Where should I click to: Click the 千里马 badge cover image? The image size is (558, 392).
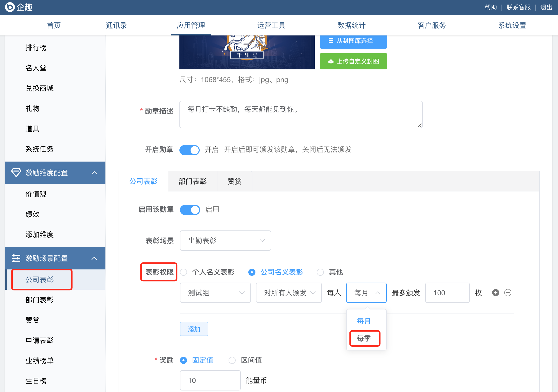coord(247,52)
